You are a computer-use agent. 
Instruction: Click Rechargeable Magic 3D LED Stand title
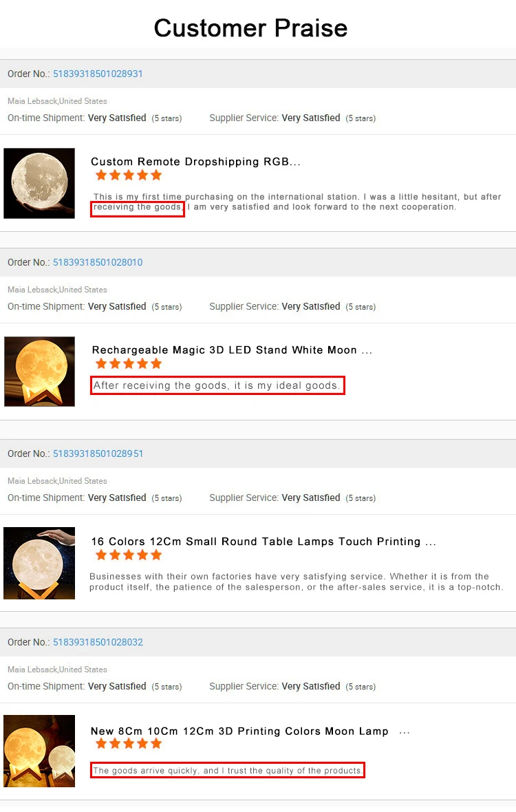(x=232, y=350)
